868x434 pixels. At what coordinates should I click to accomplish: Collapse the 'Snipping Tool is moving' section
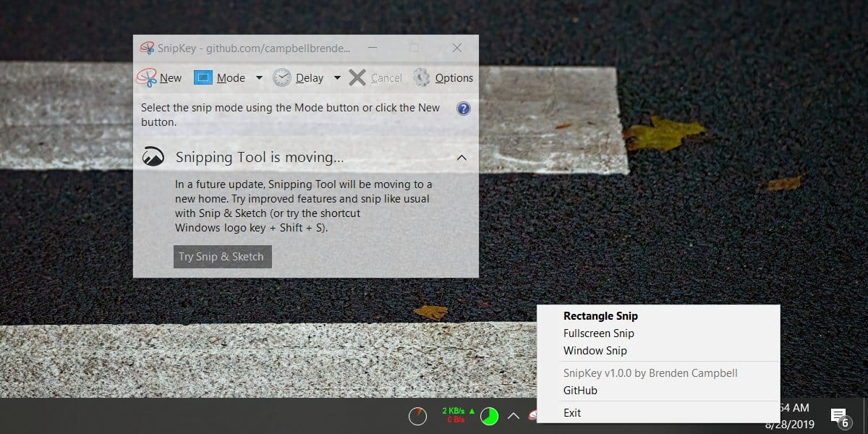461,158
